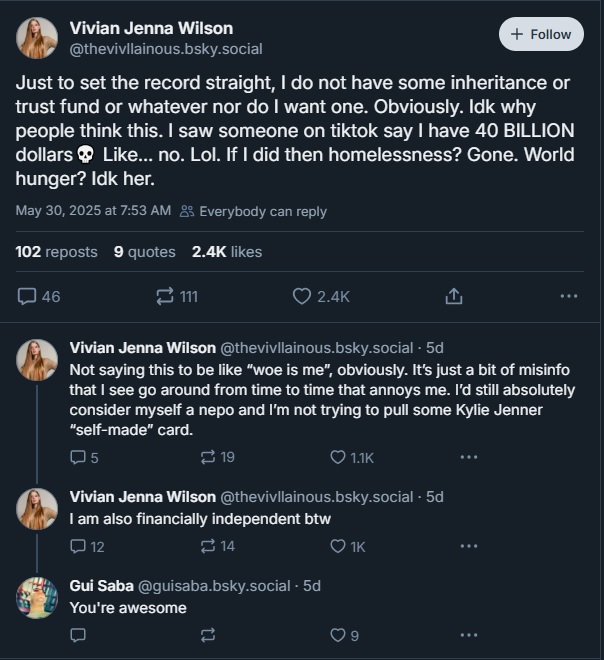The image size is (604, 660).
Task: Open Gui Saba's profile name link
Action: 95,586
